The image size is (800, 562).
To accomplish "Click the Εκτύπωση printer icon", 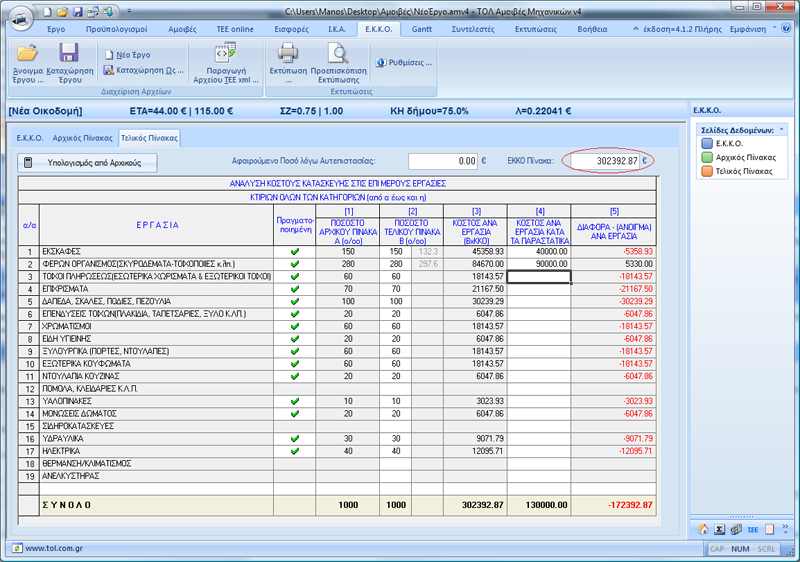I will tap(288, 53).
